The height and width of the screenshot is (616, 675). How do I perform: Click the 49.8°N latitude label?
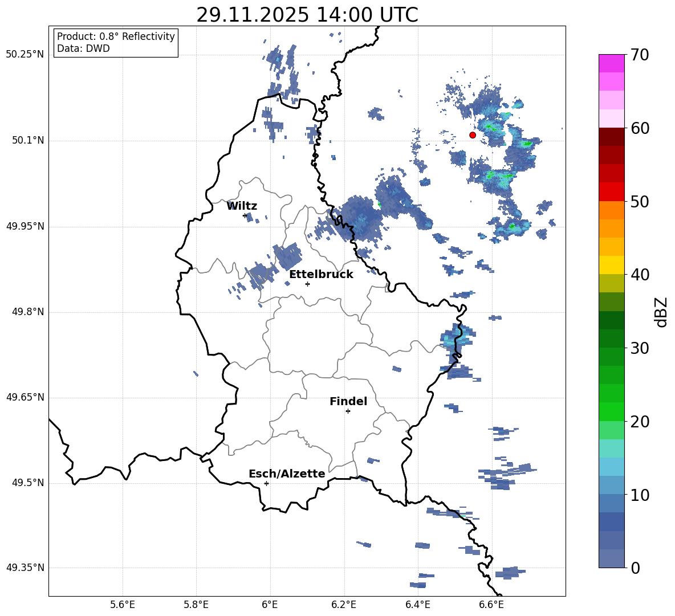(x=27, y=312)
